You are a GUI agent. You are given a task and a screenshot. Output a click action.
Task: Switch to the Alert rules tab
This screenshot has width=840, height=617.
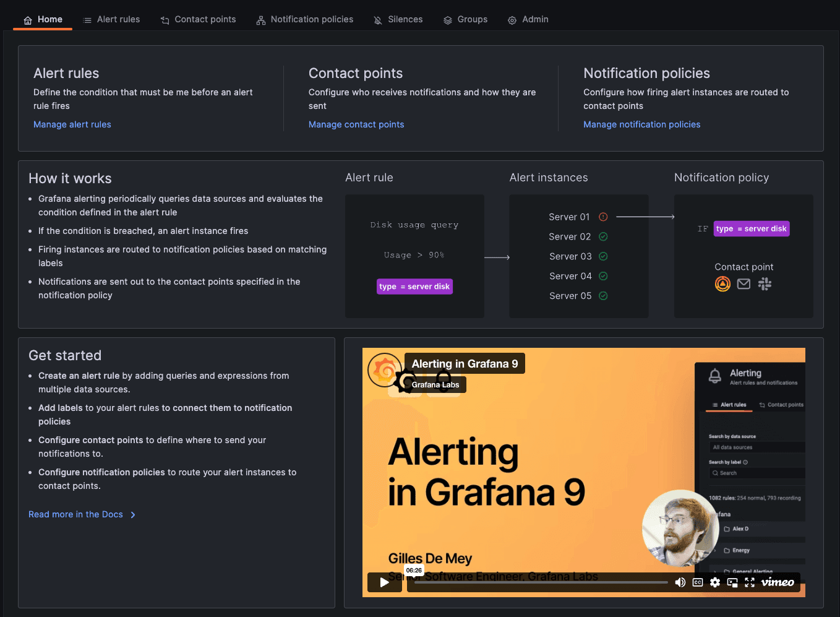111,19
